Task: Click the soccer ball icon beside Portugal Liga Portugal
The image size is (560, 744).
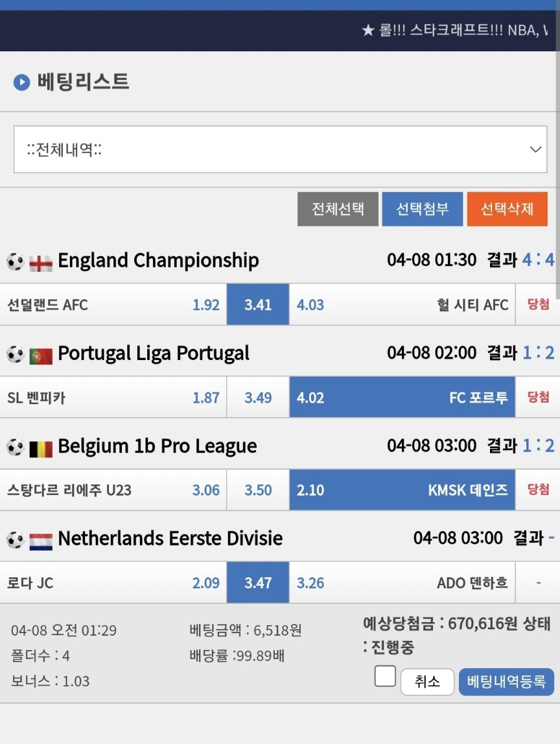Action: coord(15,354)
